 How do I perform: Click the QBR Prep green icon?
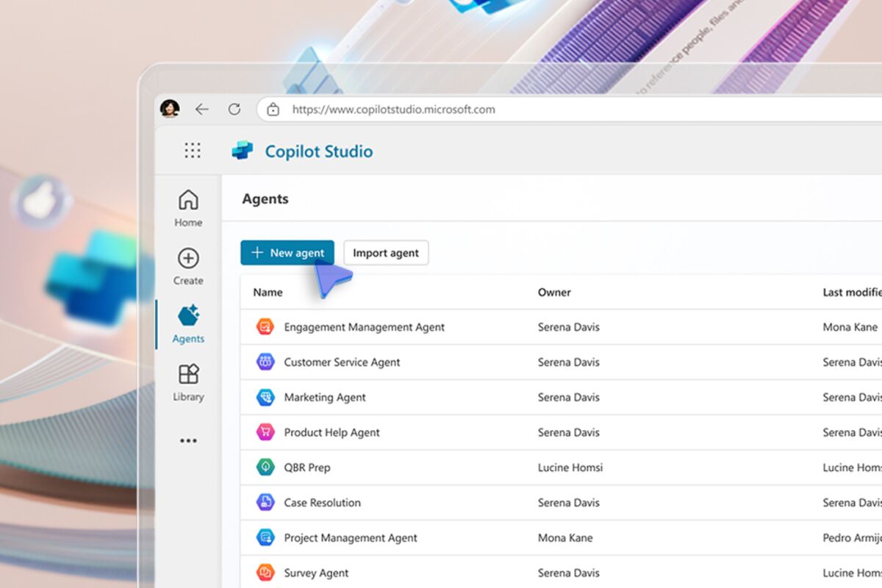point(266,467)
